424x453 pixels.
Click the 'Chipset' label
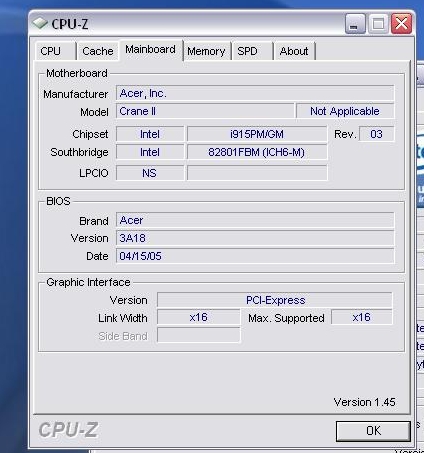tap(90, 134)
